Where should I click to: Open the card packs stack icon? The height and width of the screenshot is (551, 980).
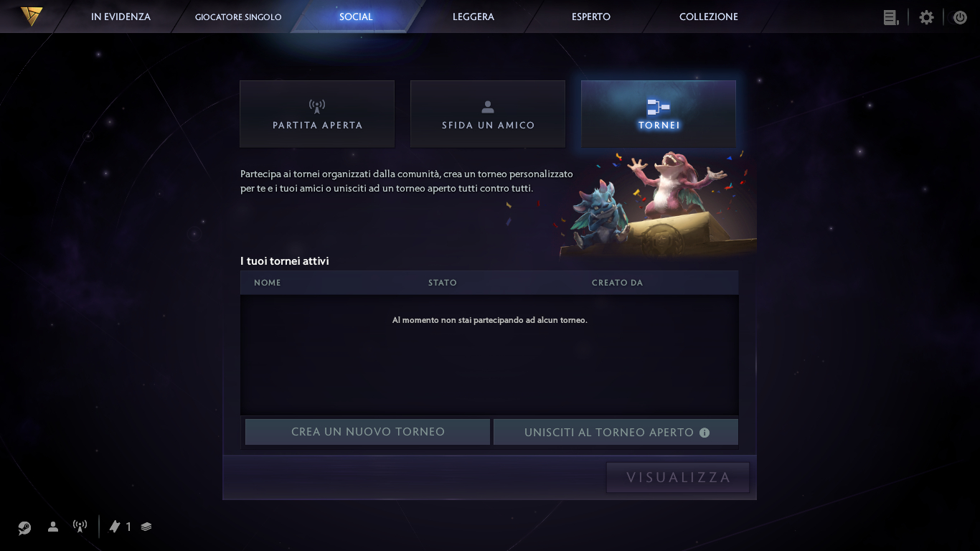tap(146, 527)
